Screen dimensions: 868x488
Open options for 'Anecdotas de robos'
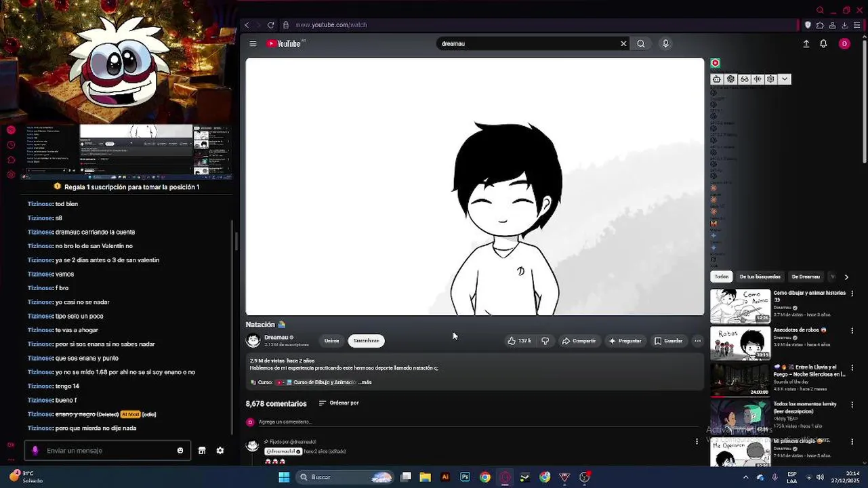tap(852, 331)
